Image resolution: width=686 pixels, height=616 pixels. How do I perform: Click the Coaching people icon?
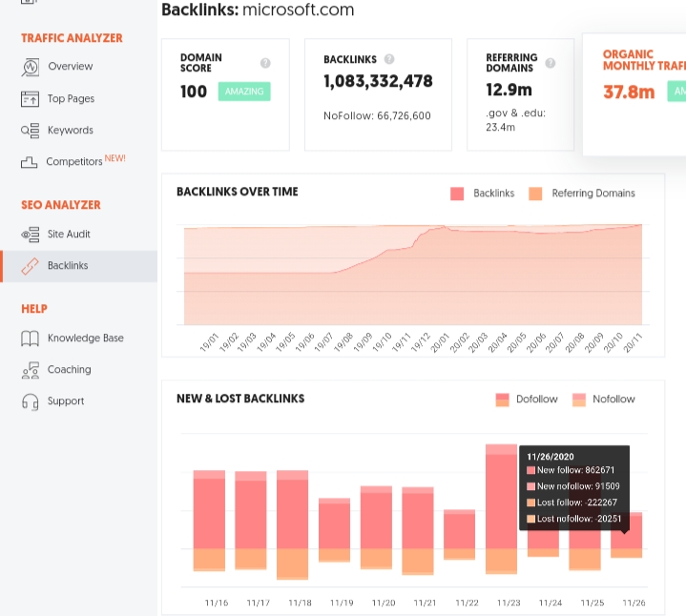coord(31,370)
